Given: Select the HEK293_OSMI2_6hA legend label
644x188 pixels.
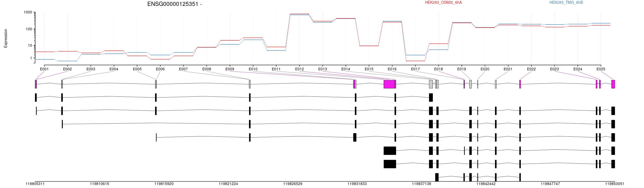Looking at the screenshot, I should point(443,2).
